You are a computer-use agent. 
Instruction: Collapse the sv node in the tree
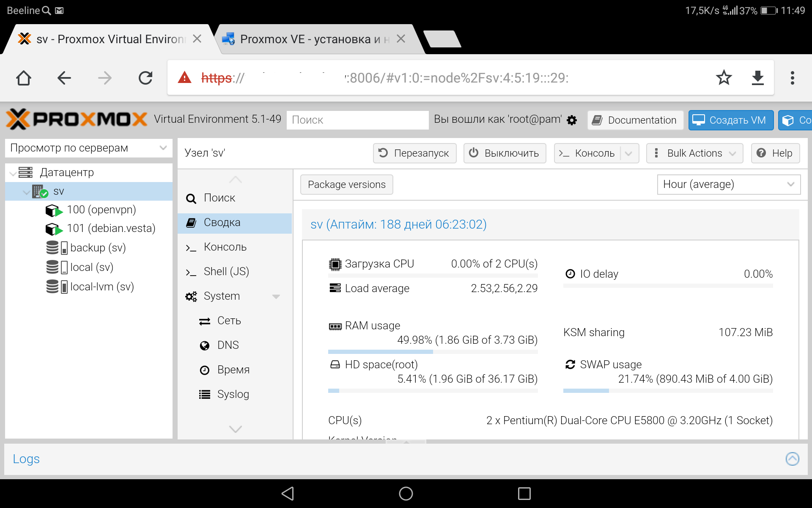pos(26,192)
